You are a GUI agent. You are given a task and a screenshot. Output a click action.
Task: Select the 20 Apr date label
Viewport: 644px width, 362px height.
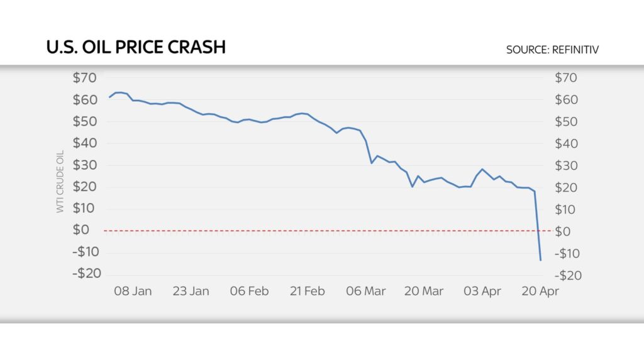[540, 291]
